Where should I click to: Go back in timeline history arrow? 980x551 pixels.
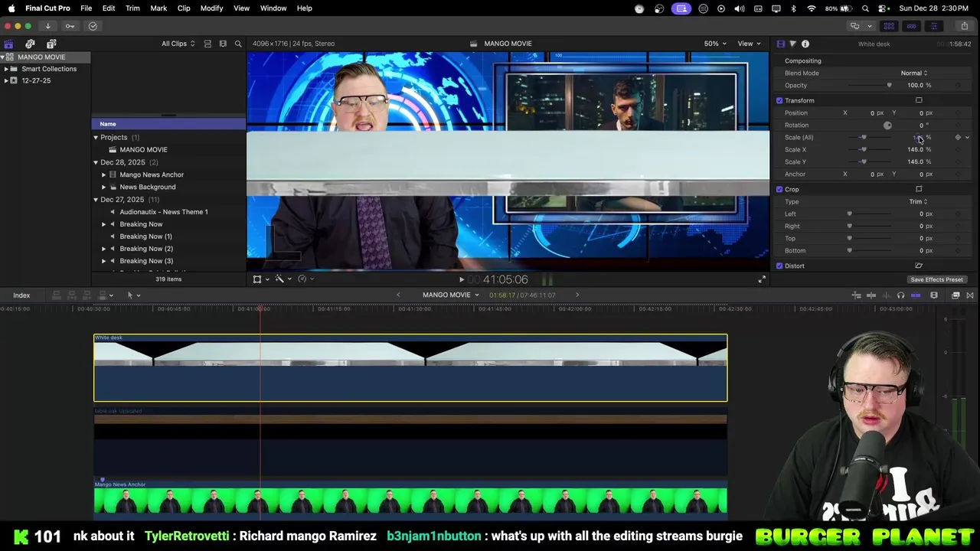(398, 295)
